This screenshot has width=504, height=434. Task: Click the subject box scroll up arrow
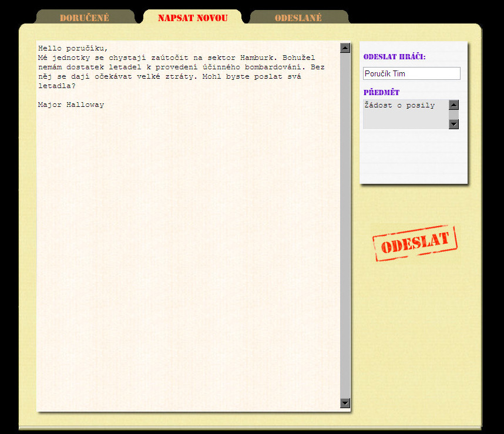pos(453,105)
